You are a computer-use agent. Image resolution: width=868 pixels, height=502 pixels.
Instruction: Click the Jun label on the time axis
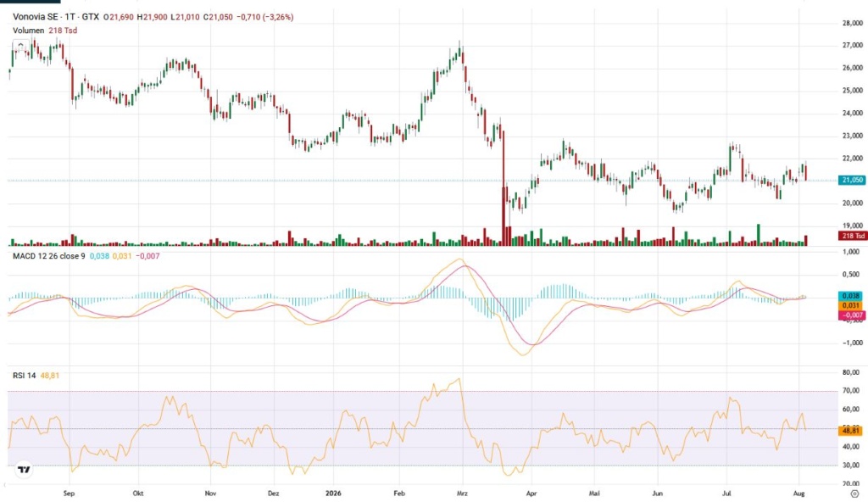point(657,494)
